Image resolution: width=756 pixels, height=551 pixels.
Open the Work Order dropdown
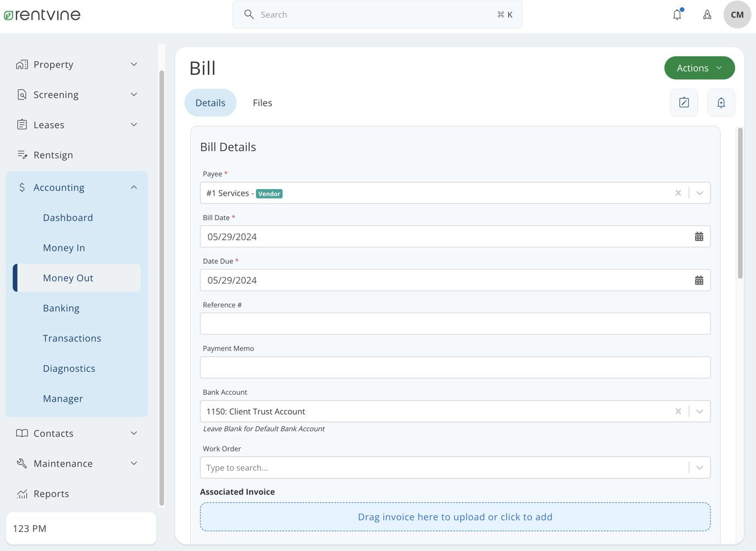coord(699,467)
